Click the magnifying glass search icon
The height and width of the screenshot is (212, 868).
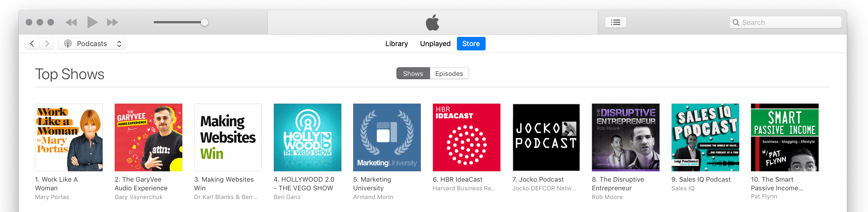(x=736, y=23)
